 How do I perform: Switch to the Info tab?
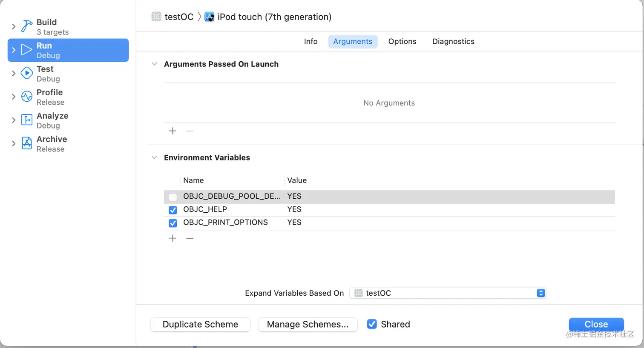click(310, 42)
